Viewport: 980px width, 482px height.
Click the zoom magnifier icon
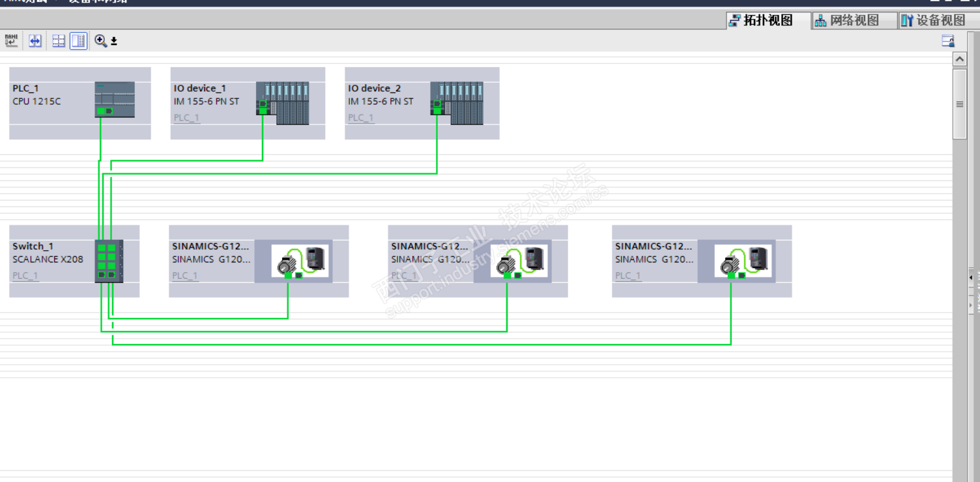tap(100, 41)
